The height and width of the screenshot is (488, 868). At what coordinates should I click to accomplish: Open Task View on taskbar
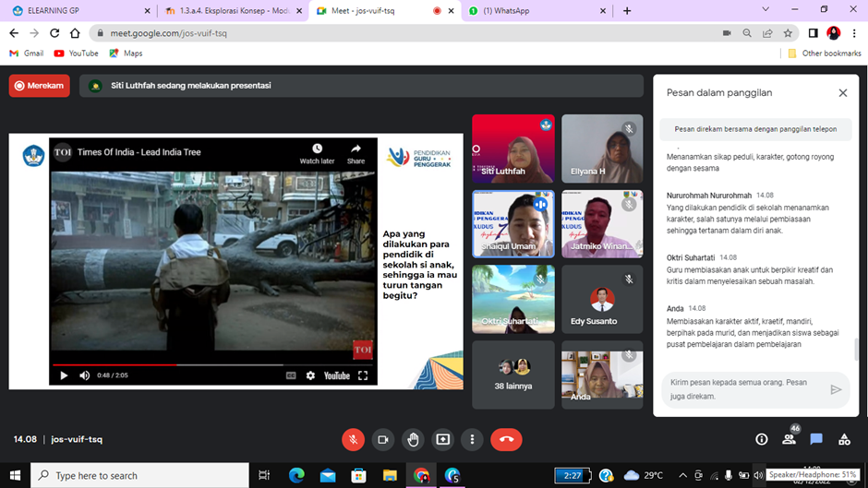pos(264,475)
